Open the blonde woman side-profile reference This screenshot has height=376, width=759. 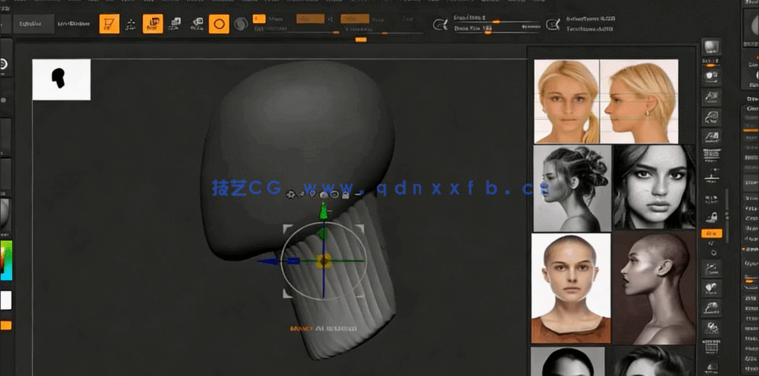(639, 101)
